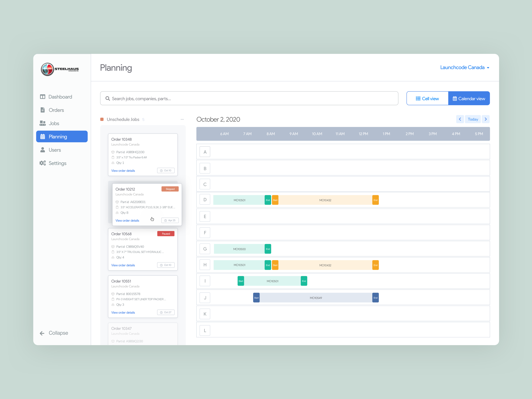Click the Jobs icon in sidebar
Screen dimensions: 532x399
pos(43,123)
